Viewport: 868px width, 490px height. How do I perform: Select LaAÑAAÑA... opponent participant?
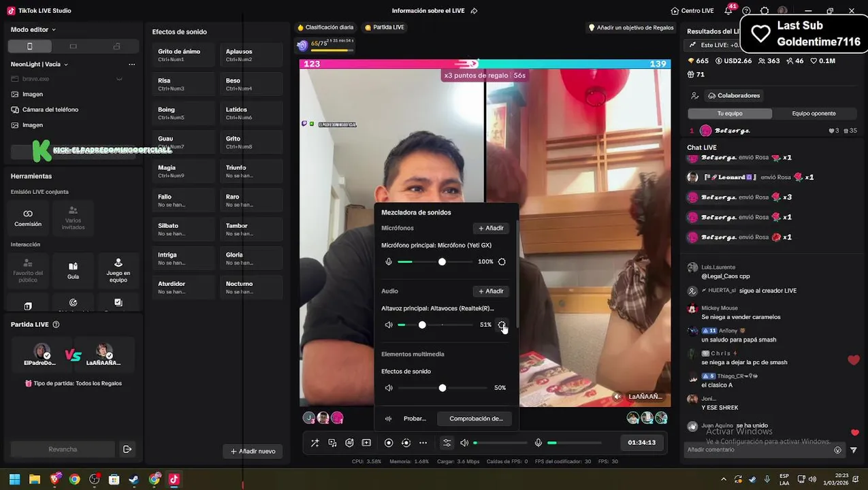(103, 355)
